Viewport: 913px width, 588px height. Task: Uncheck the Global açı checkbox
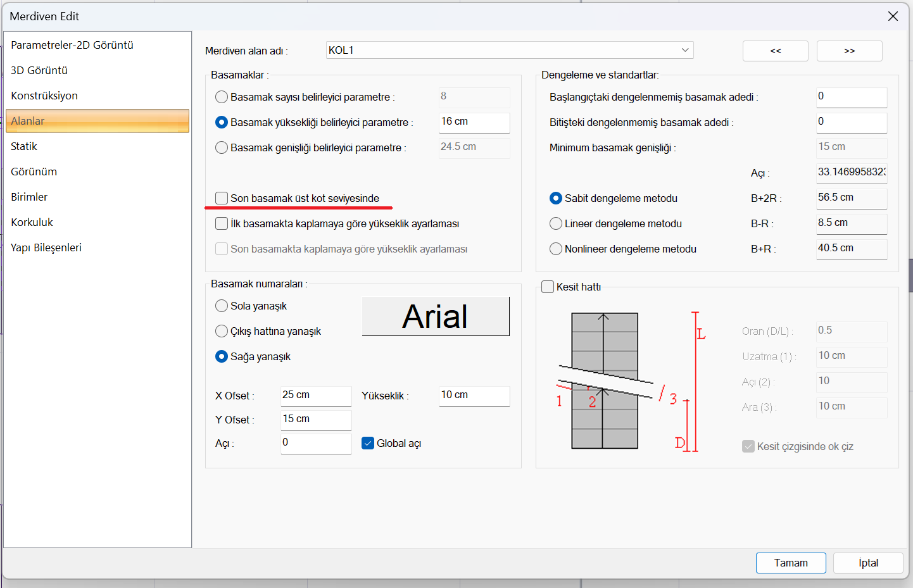(x=368, y=443)
